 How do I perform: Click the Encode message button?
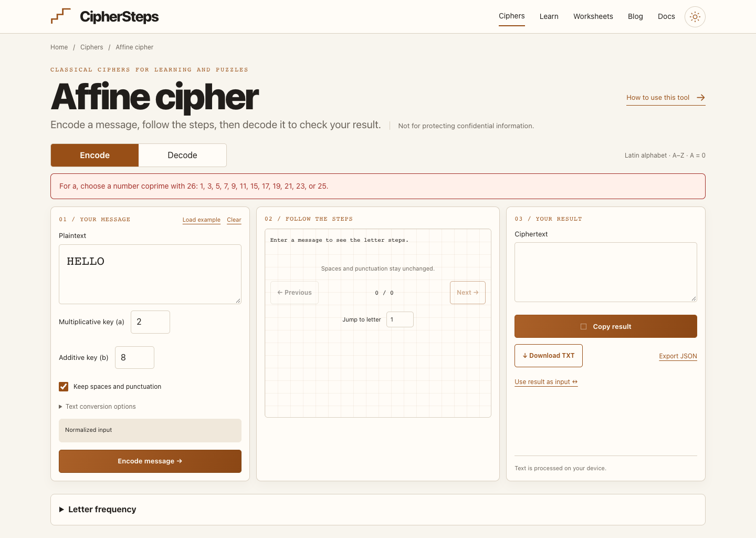coord(150,461)
